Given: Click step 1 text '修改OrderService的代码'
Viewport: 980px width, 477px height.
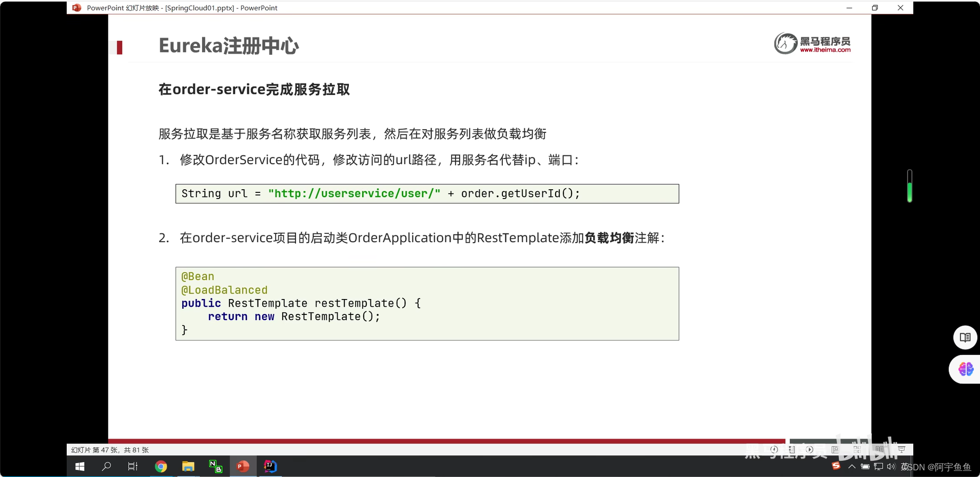Looking at the screenshot, I should tap(249, 160).
